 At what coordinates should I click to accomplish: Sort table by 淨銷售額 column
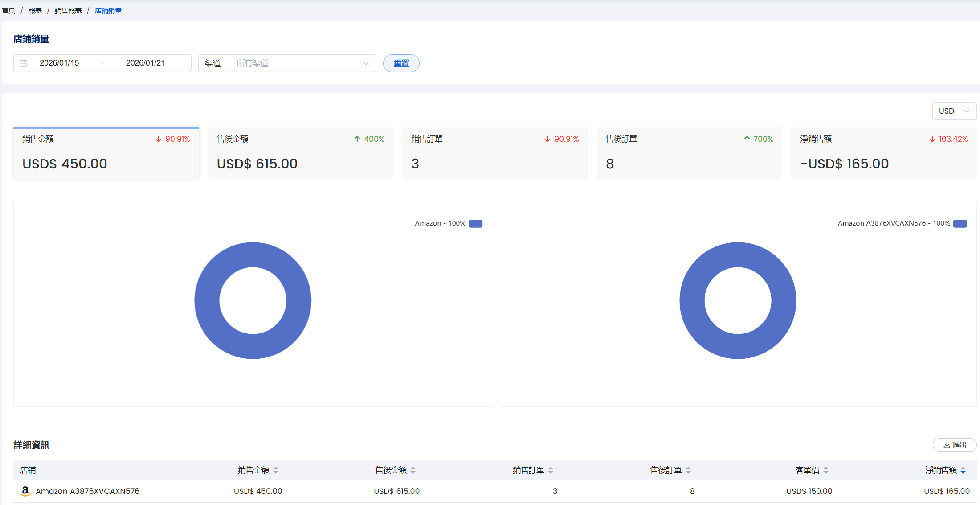[x=963, y=470]
